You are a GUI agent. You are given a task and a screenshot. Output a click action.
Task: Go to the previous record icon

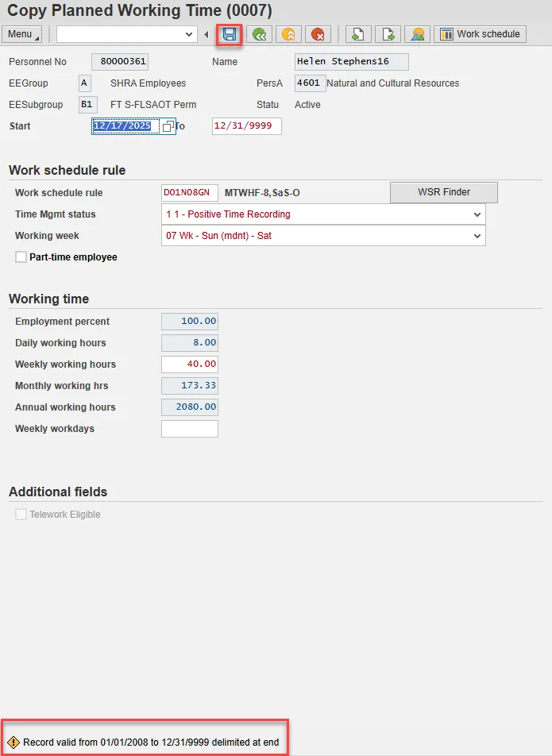357,34
